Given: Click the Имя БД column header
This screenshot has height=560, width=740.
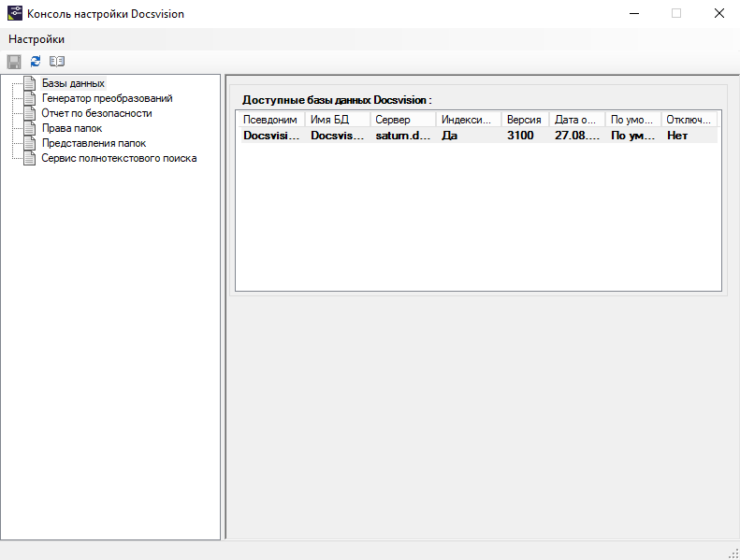Looking at the screenshot, I should [x=336, y=120].
